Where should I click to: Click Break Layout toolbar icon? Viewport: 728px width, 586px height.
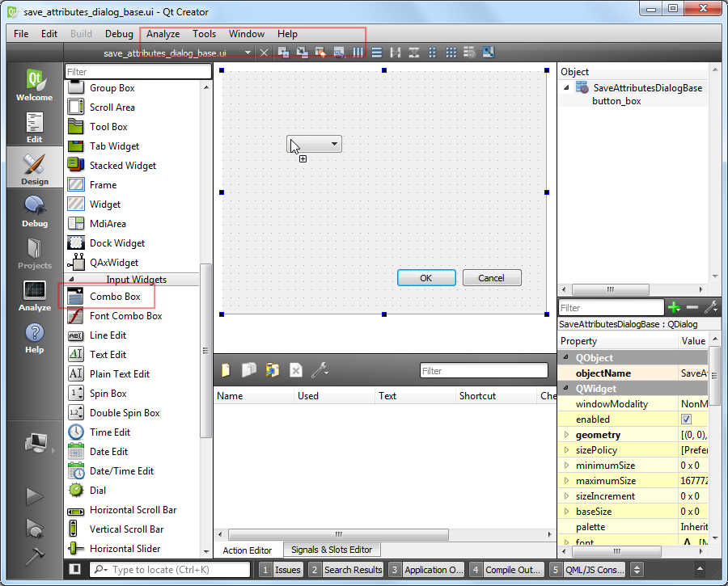tap(469, 53)
